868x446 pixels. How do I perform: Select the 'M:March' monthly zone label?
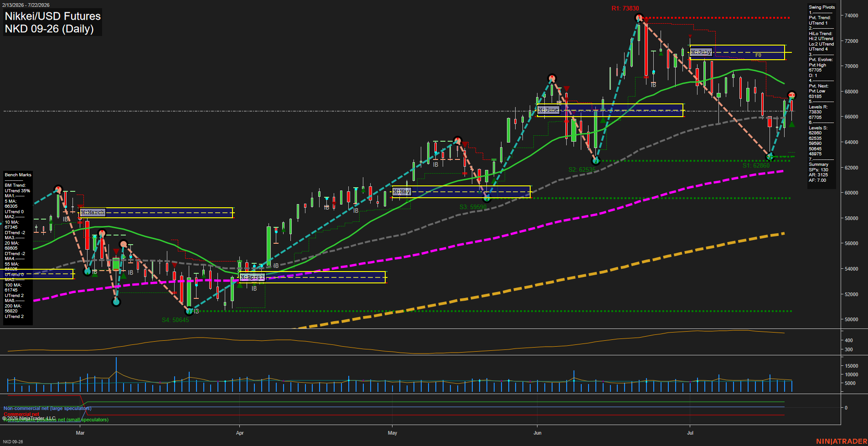click(93, 212)
